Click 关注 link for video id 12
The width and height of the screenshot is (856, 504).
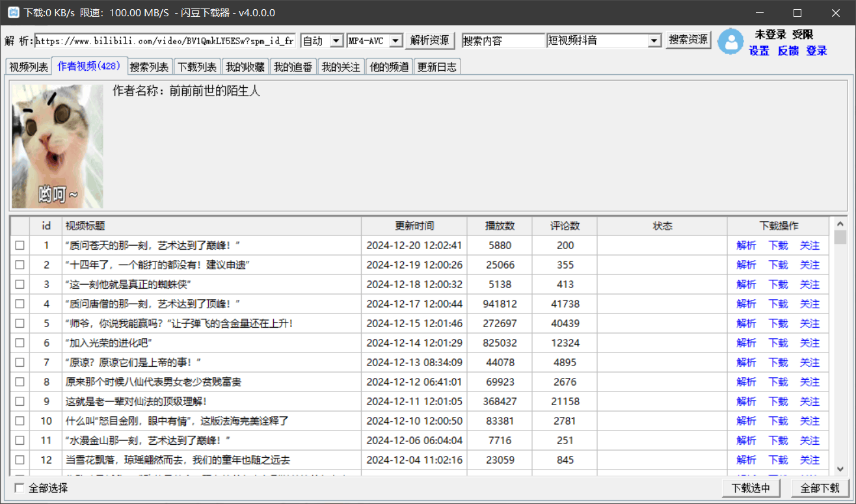810,460
